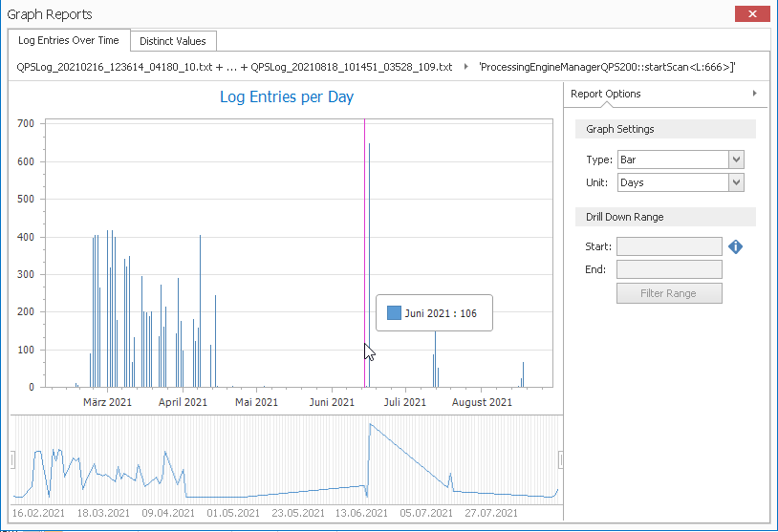Switch to the Distinct Values tab
778x532 pixels.
pos(173,41)
